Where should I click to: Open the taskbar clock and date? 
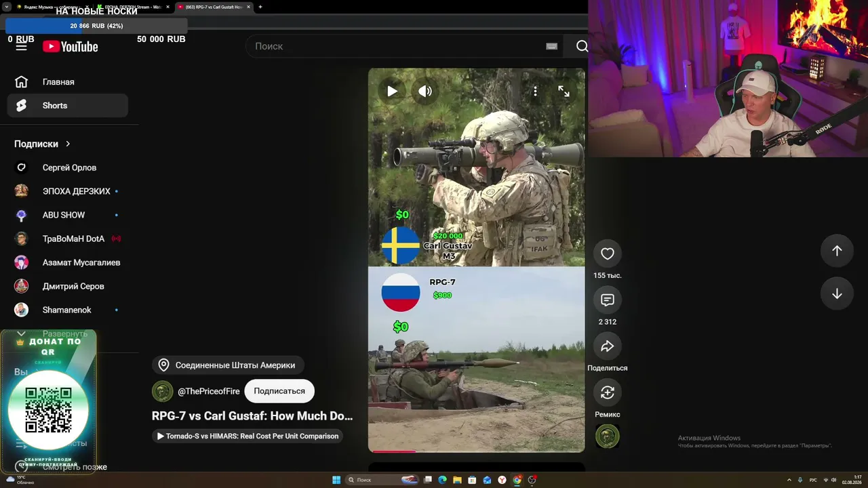[x=852, y=480]
